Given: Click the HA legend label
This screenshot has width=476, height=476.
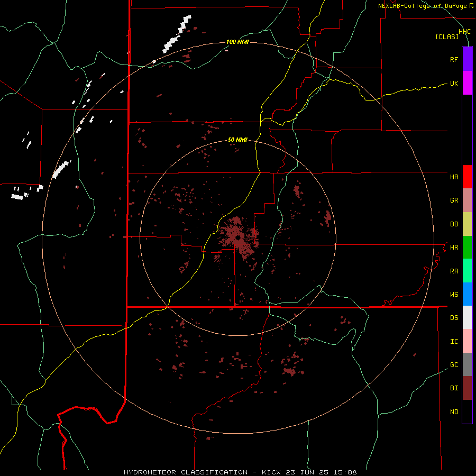Looking at the screenshot, I should (x=454, y=177).
